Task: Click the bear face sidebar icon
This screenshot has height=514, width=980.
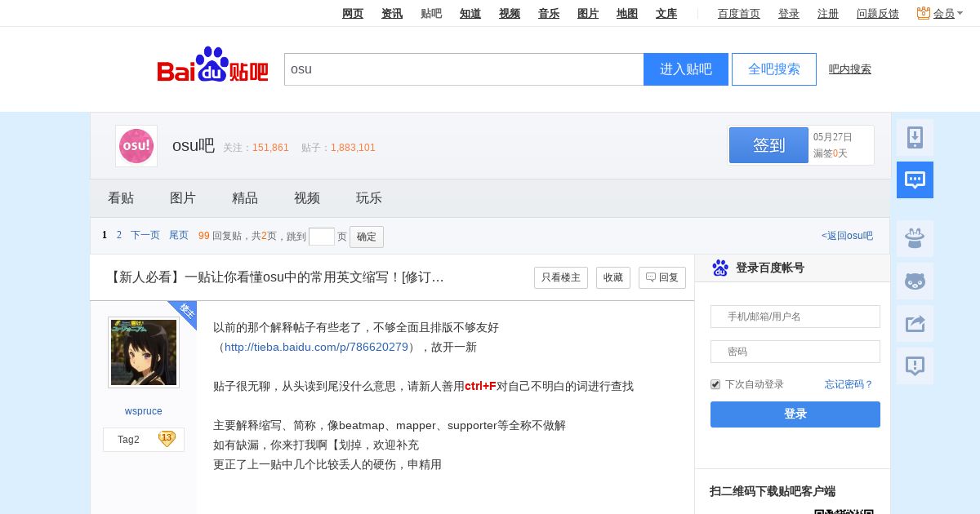Action: tap(915, 281)
